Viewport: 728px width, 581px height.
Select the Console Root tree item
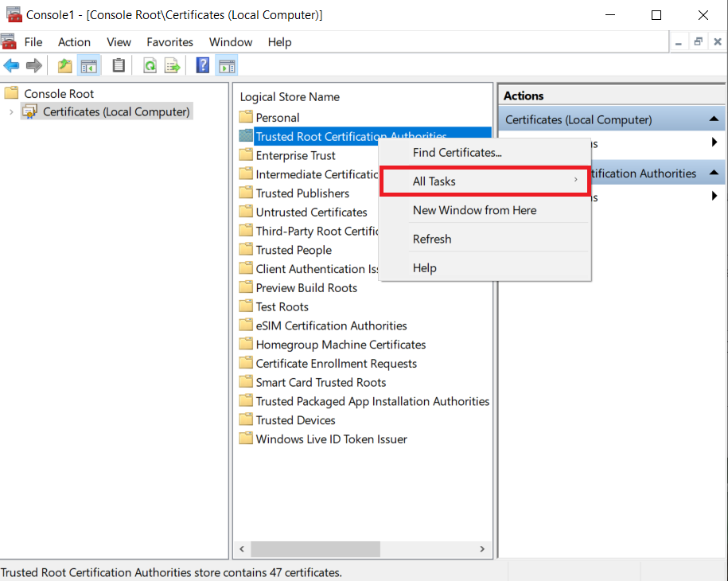(59, 93)
